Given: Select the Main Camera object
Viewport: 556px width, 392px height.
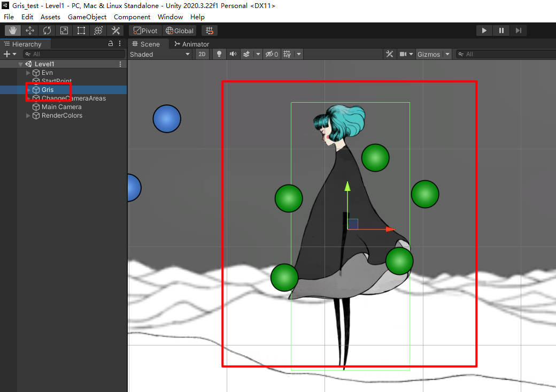Looking at the screenshot, I should [61, 107].
